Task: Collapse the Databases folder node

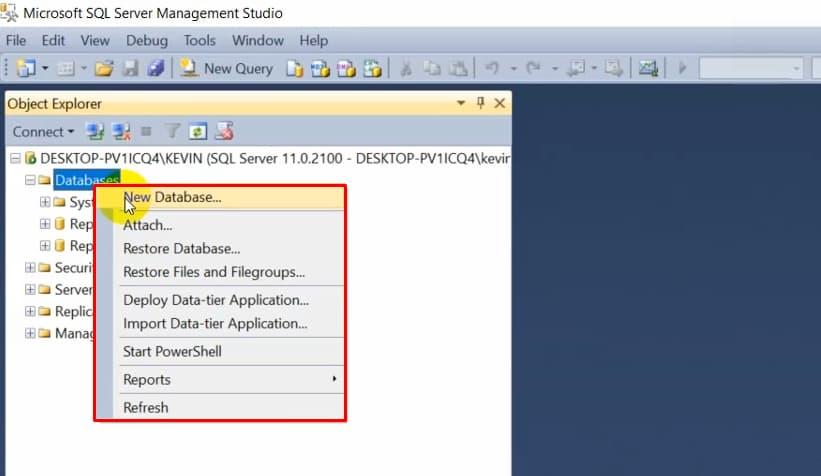Action: (30, 180)
